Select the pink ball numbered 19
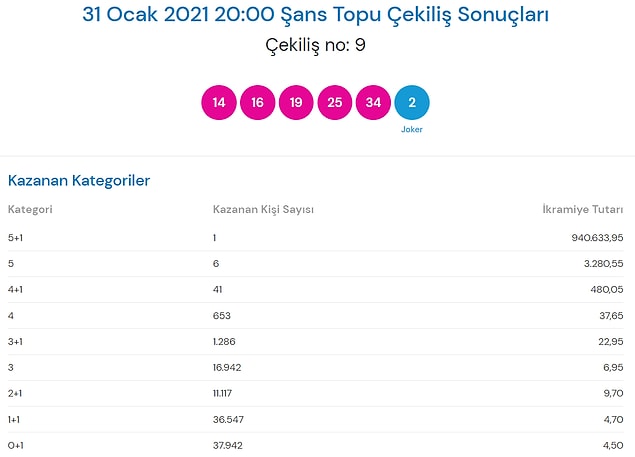 [296, 103]
